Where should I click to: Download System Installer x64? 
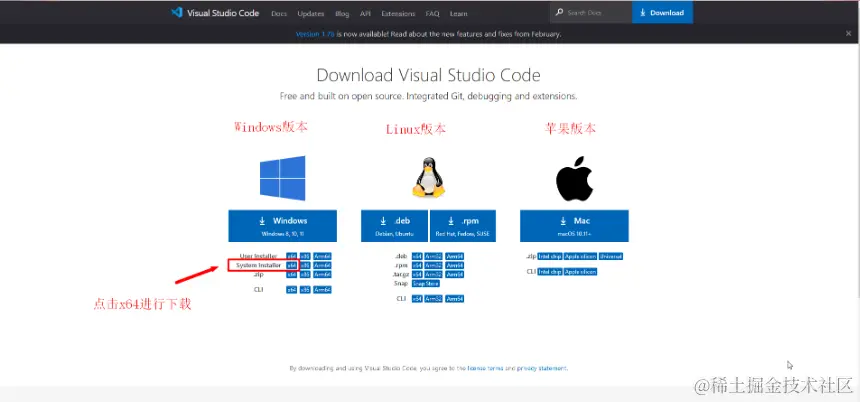tap(292, 265)
